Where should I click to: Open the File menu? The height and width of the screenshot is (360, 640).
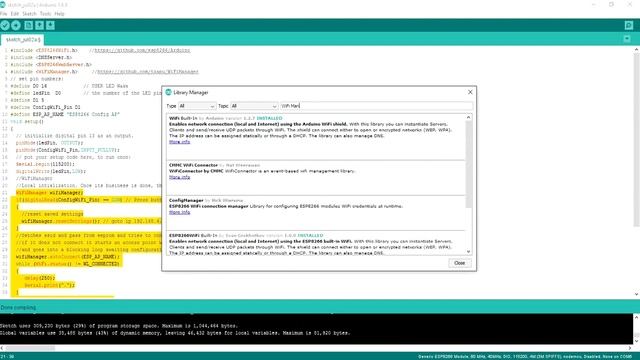point(4,13)
